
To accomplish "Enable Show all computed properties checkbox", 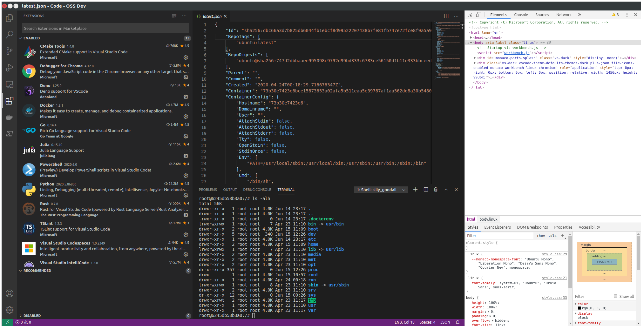I will [x=615, y=296].
